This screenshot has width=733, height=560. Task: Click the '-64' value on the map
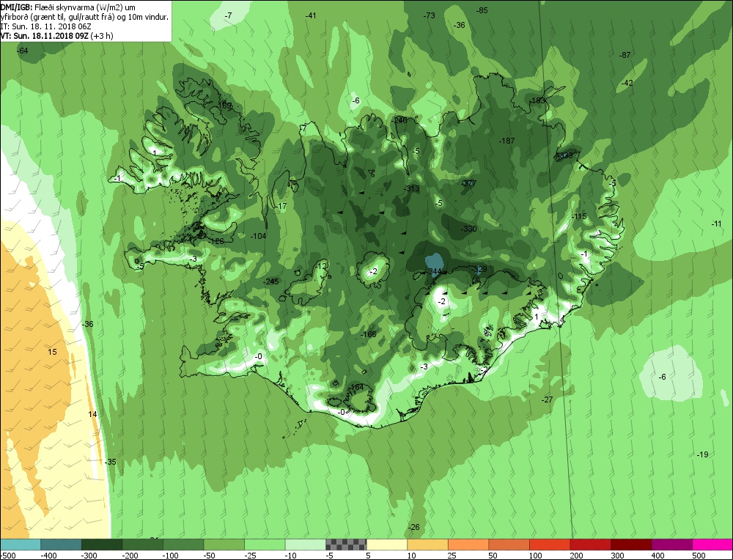click(x=23, y=51)
